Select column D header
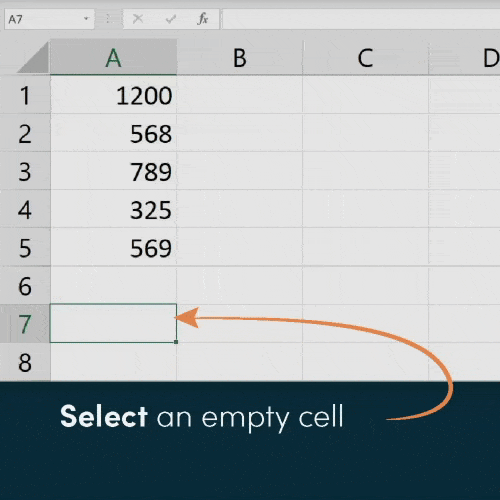500x500 pixels. pyautogui.click(x=464, y=57)
